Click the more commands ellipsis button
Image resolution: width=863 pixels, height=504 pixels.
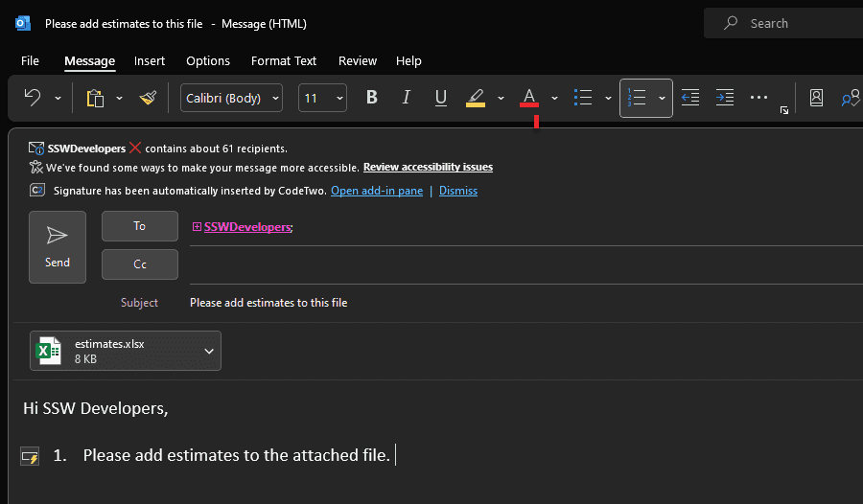[758, 98]
